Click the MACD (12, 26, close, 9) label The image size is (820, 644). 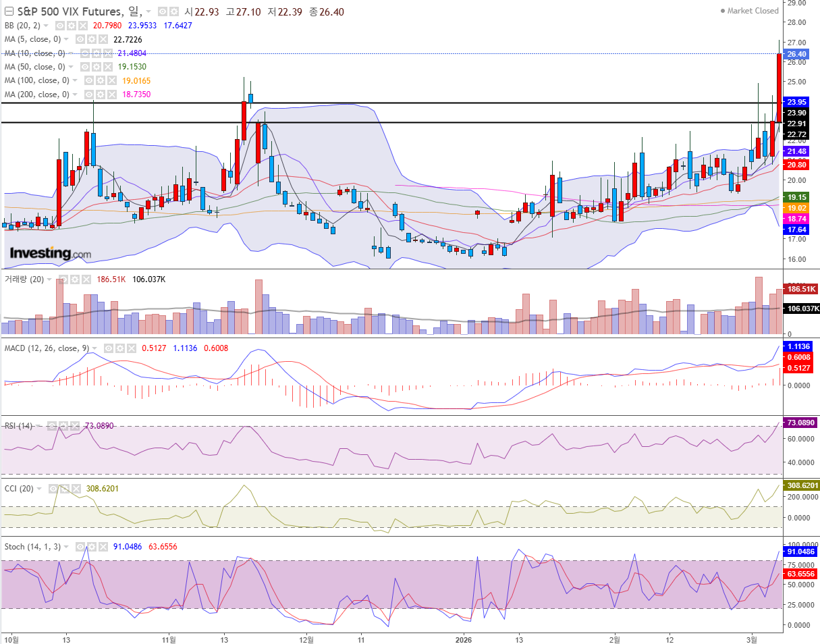(x=47, y=348)
